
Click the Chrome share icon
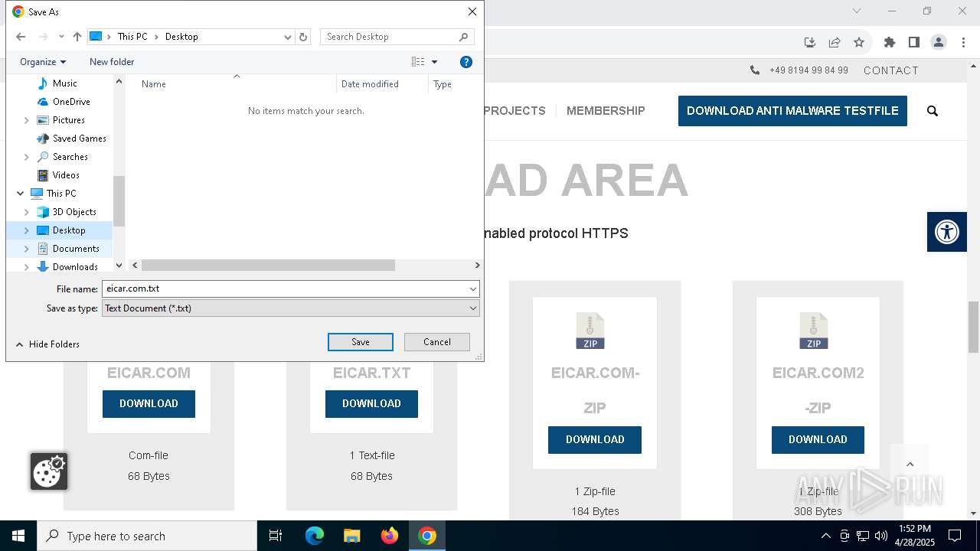(835, 42)
